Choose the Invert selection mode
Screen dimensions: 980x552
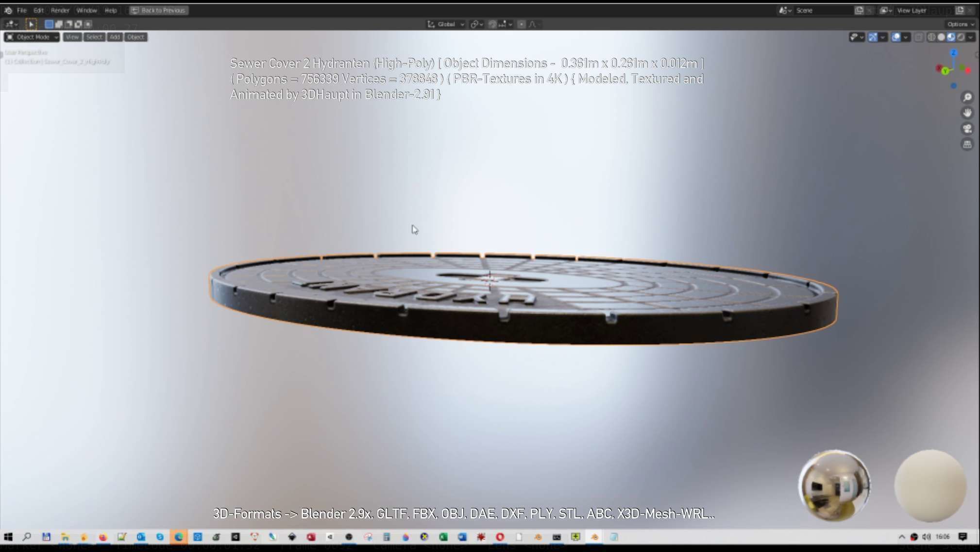pyautogui.click(x=78, y=24)
